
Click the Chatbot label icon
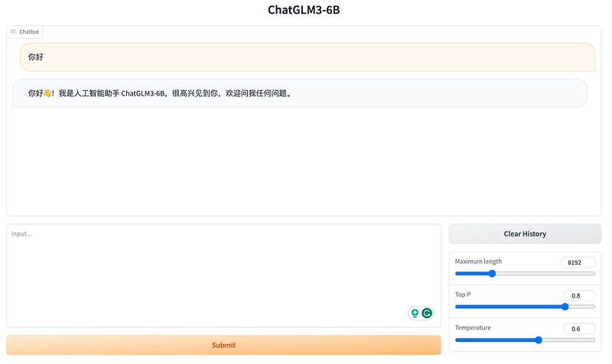[13, 31]
